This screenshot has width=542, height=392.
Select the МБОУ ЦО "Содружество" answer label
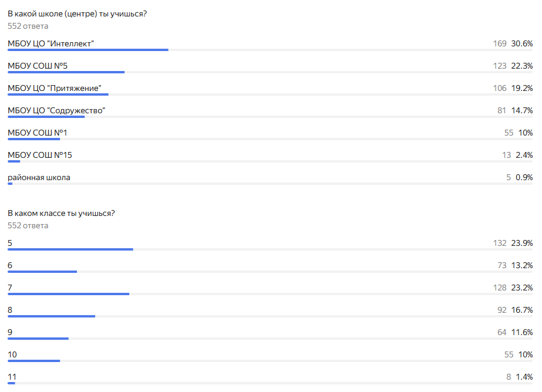(56, 110)
